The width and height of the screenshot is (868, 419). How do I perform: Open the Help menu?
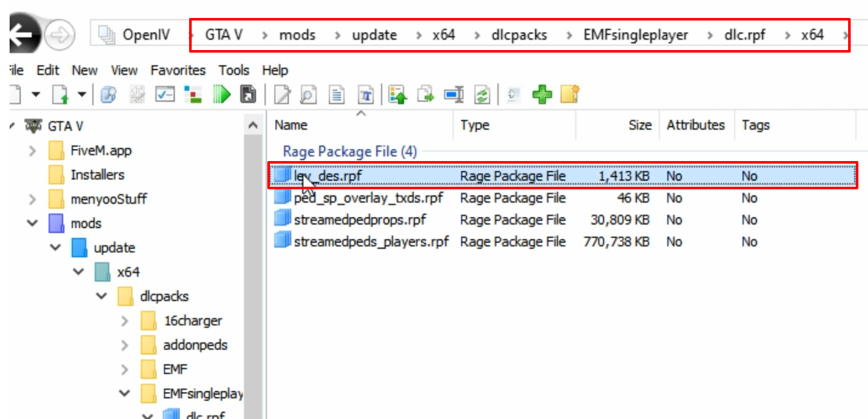275,70
